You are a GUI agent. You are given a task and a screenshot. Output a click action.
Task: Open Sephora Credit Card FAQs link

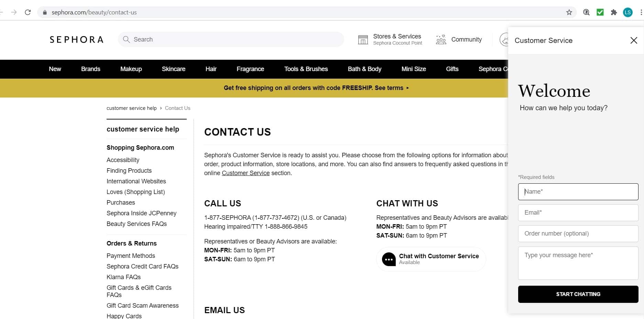142,266
